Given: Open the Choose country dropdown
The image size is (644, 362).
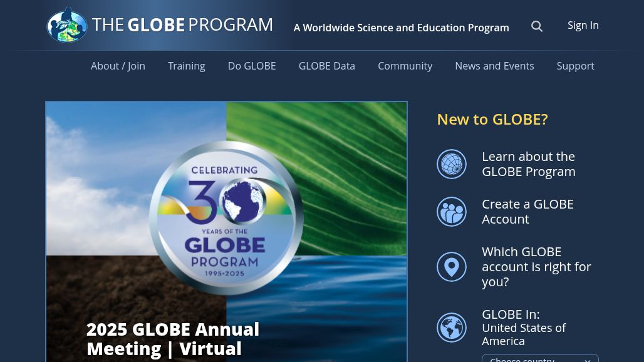Looking at the screenshot, I should (x=540, y=358).
